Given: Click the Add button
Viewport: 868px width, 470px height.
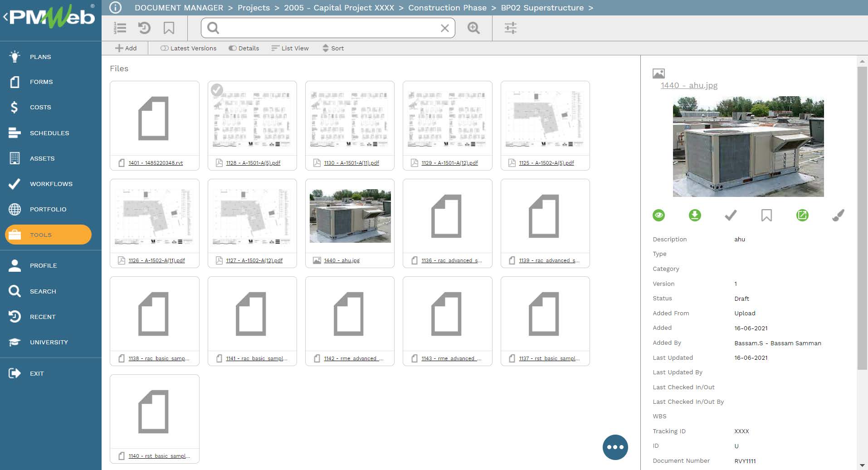Looking at the screenshot, I should click(x=126, y=48).
